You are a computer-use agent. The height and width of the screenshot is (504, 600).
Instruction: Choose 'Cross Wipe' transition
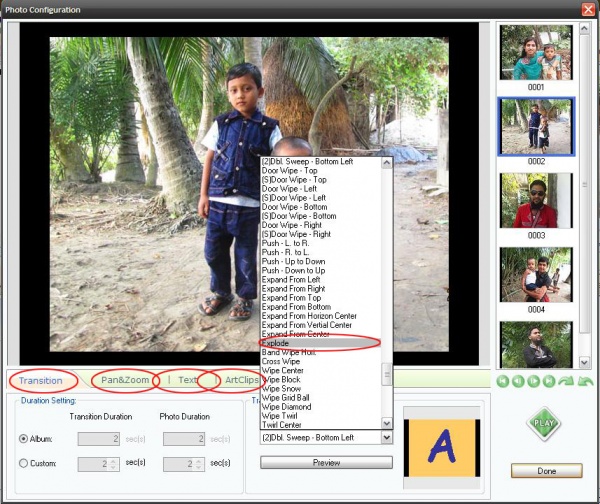pos(321,362)
